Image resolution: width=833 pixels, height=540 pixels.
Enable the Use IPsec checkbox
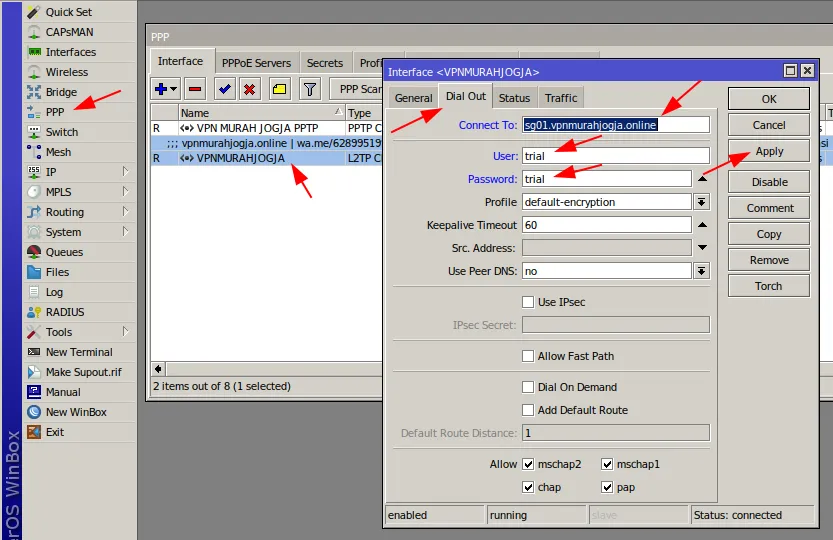tap(528, 302)
